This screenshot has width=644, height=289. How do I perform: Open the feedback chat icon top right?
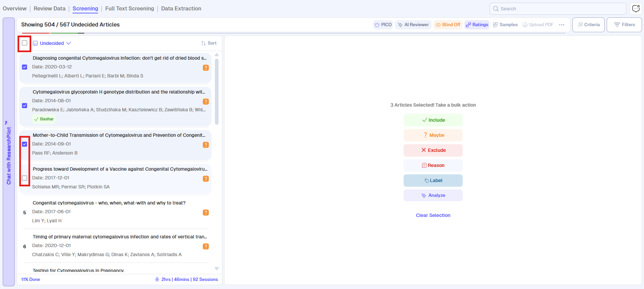[x=636, y=9]
